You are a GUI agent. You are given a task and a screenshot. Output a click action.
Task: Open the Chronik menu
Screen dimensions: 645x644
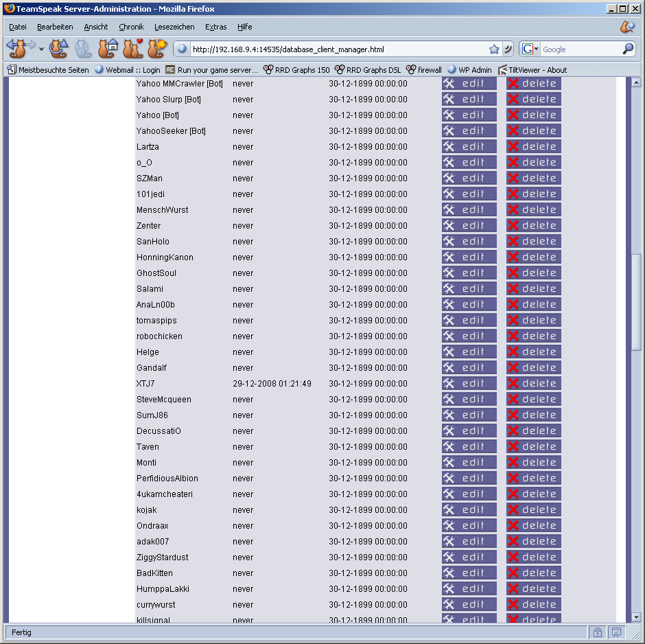point(131,27)
